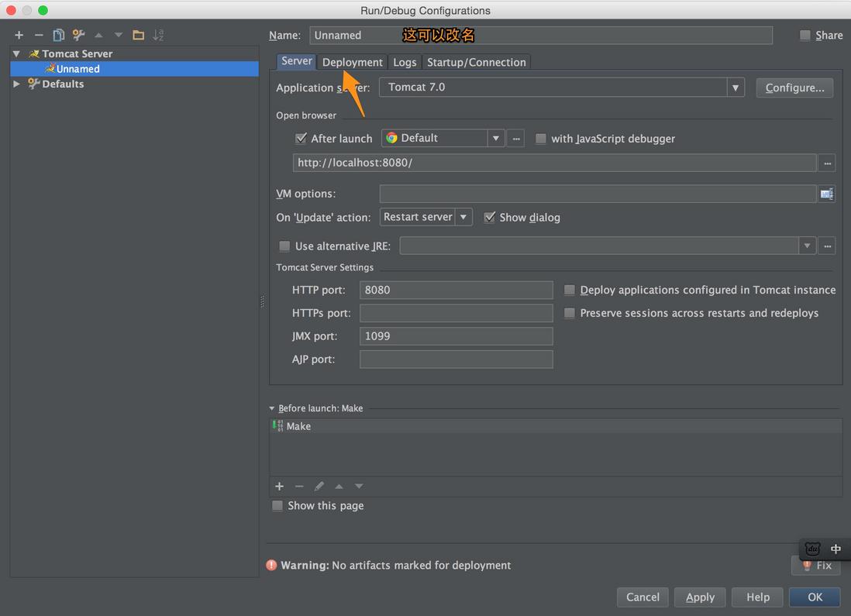Viewport: 851px width, 616px height.
Task: Expand the Defaults tree node
Action: pos(16,84)
